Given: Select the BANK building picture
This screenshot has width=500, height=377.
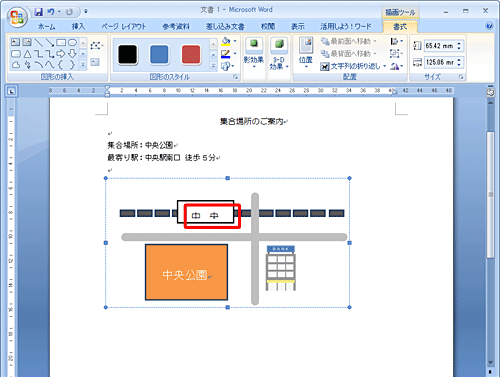Looking at the screenshot, I should pos(281,268).
